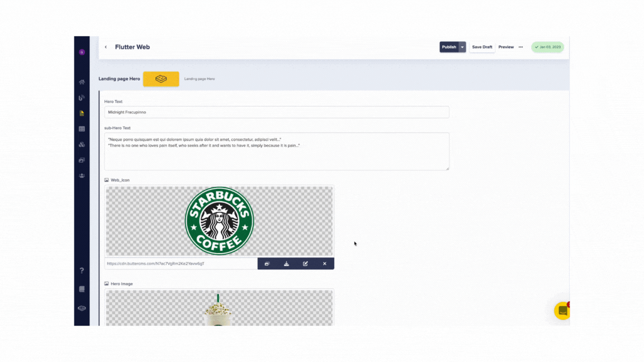644x362 pixels.
Task: Click the layered API icon at the bottom of the sidebar
Action: click(82, 308)
